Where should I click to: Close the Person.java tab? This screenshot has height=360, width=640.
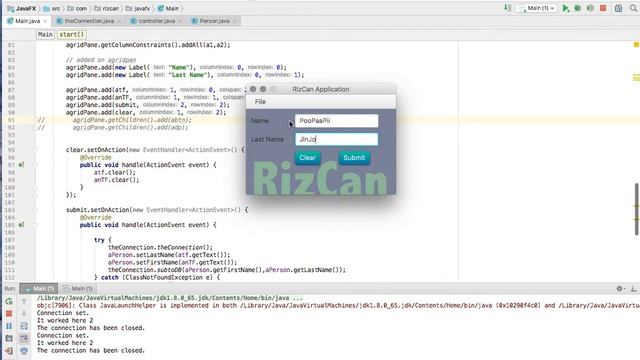[x=235, y=21]
